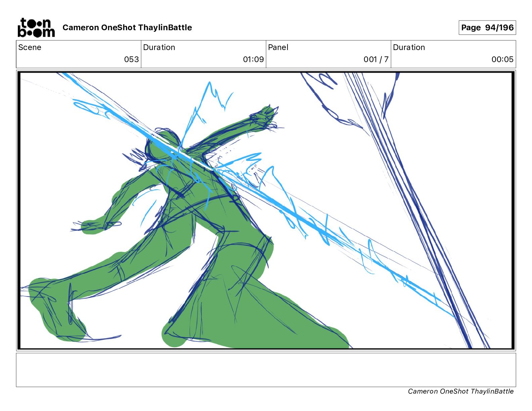Select the Cameron OneShot ThaylinBattle title
Image resolution: width=532 pixels, height=411 pixels.
pos(127,28)
